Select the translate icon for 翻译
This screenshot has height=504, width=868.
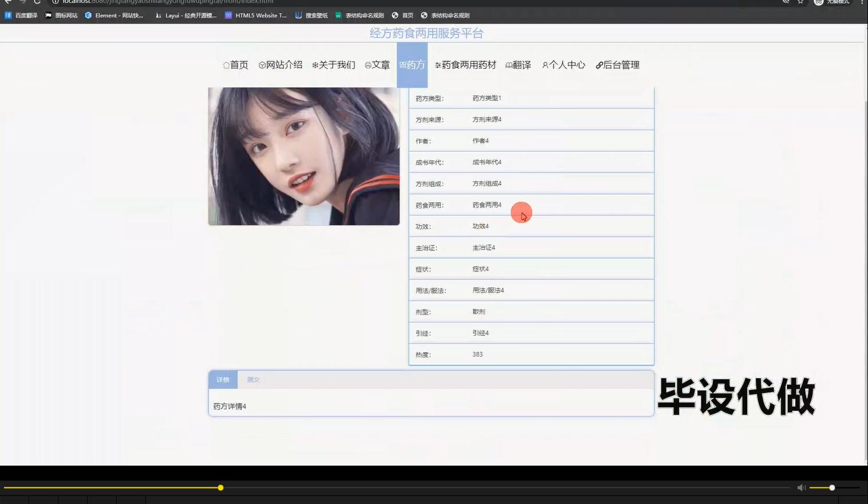(508, 65)
